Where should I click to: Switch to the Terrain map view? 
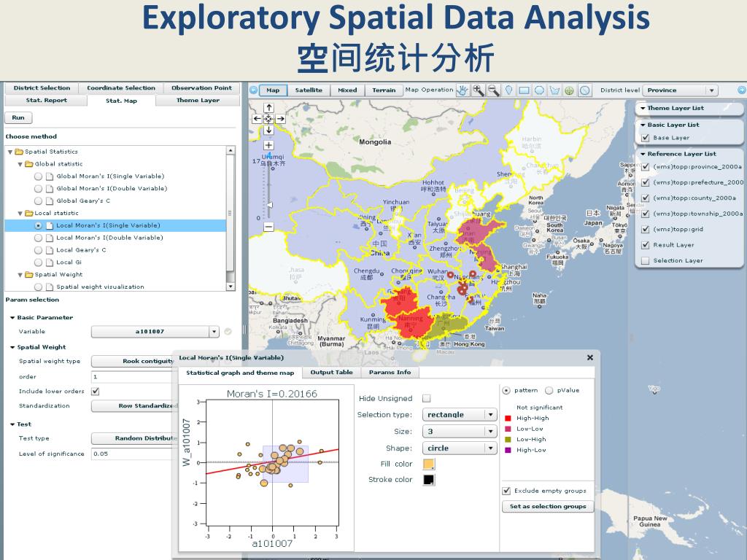pyautogui.click(x=384, y=90)
